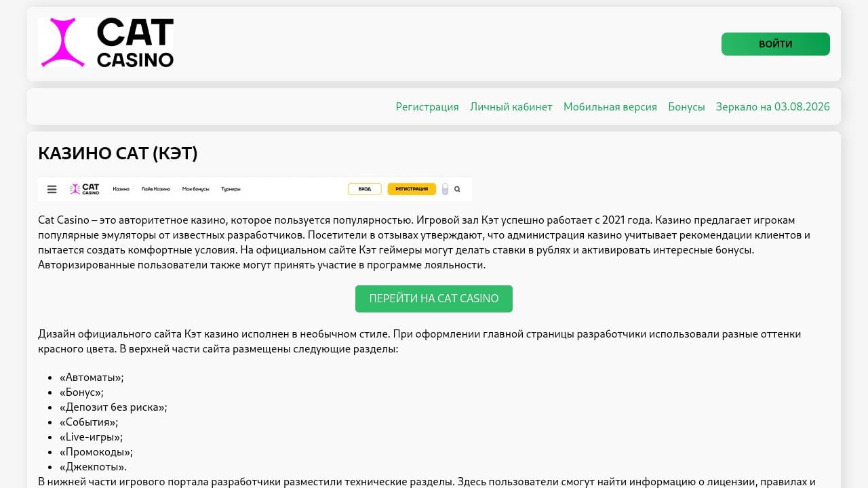
Task: Open the Бонусы menu link
Action: [x=686, y=107]
